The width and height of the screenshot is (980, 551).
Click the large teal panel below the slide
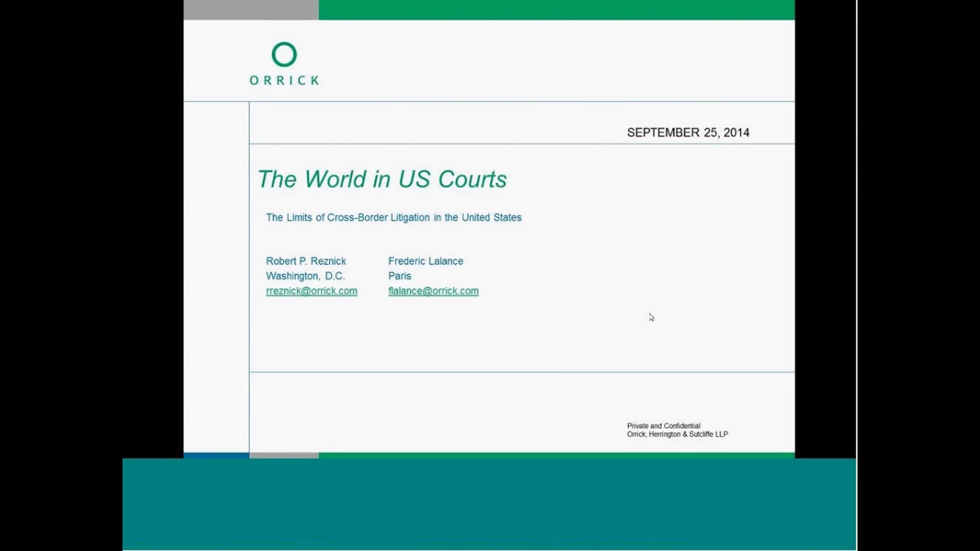(489, 504)
